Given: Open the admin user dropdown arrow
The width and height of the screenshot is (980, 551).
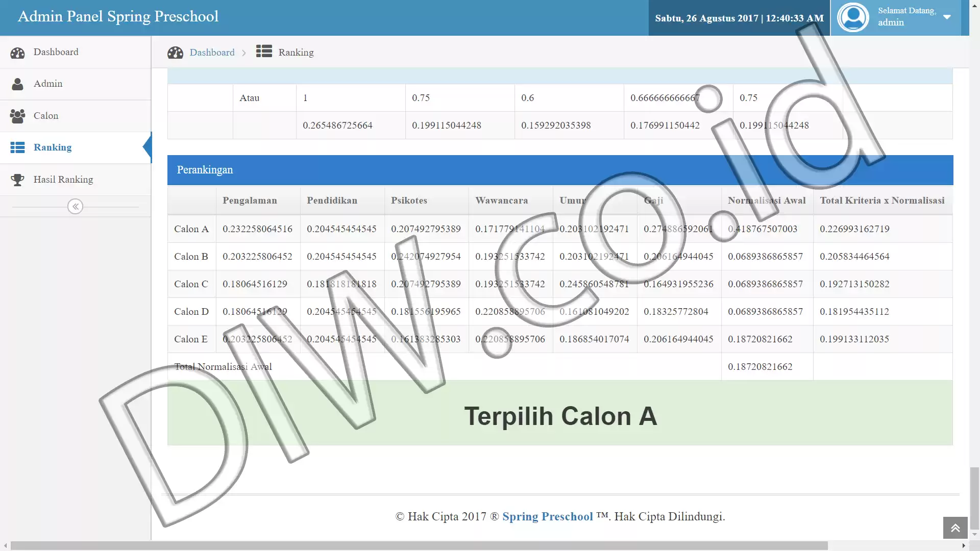Looking at the screenshot, I should pyautogui.click(x=947, y=17).
